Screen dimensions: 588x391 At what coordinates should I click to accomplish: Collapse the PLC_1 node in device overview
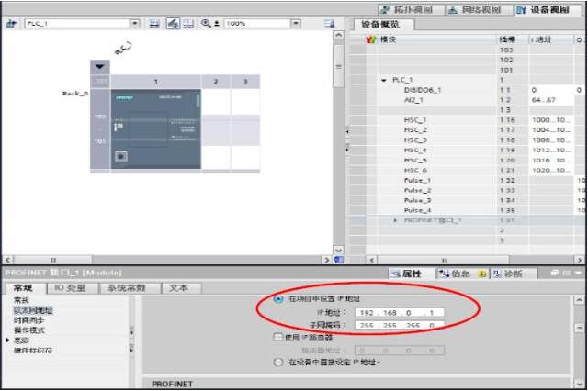point(385,80)
